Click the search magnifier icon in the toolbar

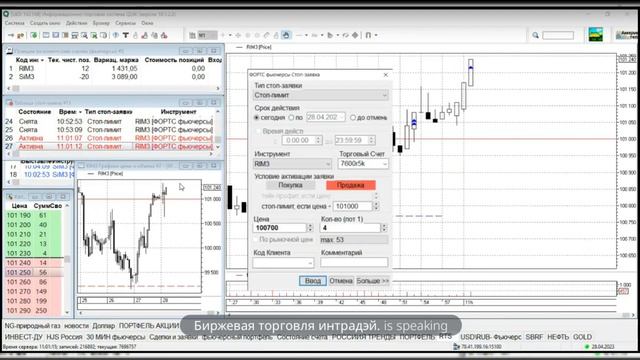536,36
